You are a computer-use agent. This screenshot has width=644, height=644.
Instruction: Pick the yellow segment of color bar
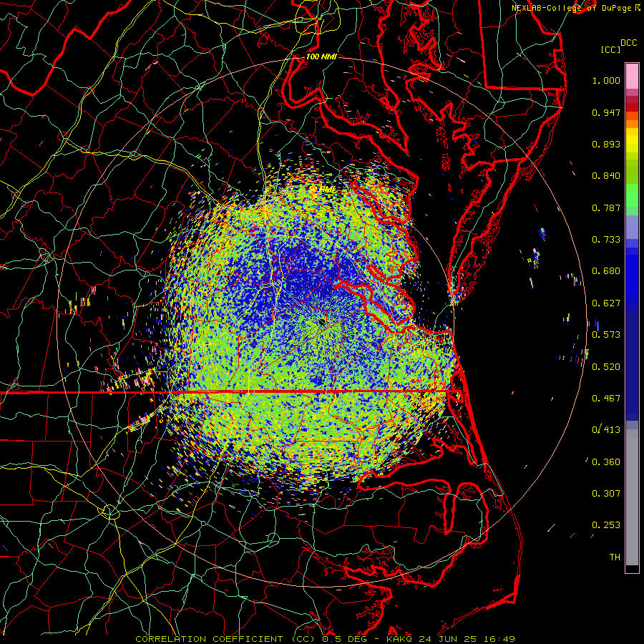tap(632, 141)
